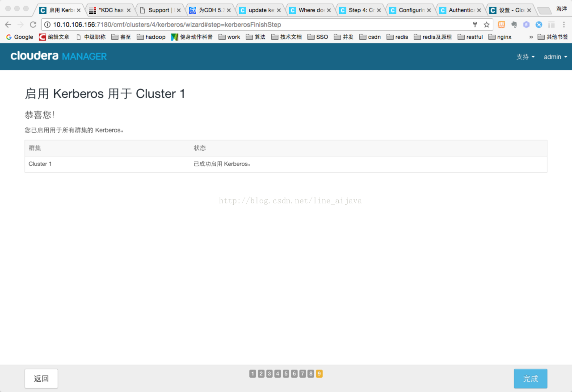This screenshot has width=572, height=392.
Task: Open the 并发 bookmark folder
Action: click(344, 37)
